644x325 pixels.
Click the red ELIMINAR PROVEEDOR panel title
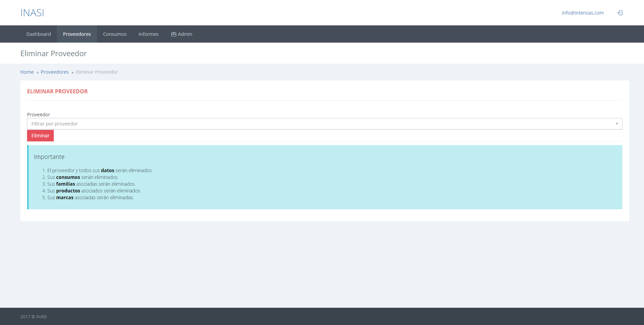coord(57,91)
